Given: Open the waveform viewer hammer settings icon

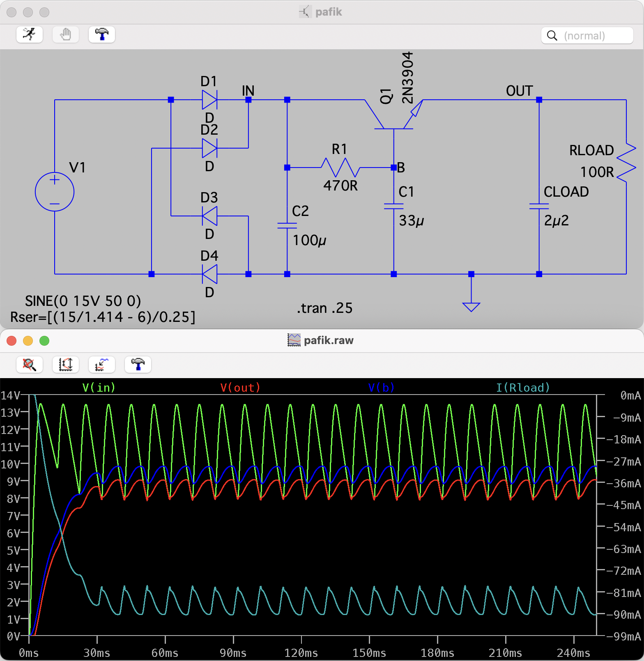Looking at the screenshot, I should [138, 365].
